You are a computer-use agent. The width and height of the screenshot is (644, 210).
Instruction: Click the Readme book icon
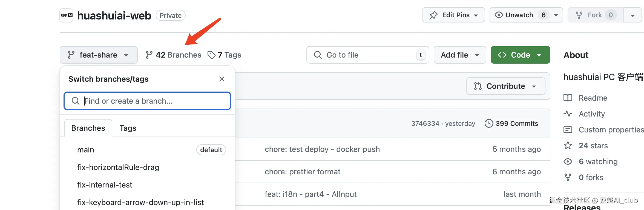568,98
